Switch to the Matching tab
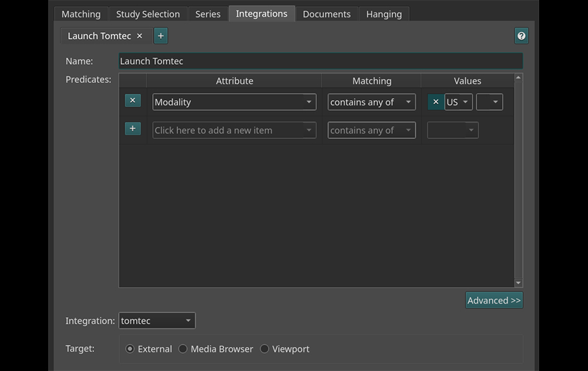 point(81,14)
